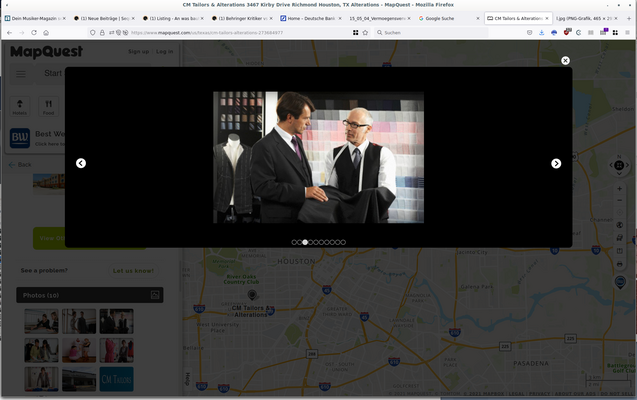Screen dimensions: 637x400
Task: Go to previous photo in lightbox
Action: tap(81, 163)
